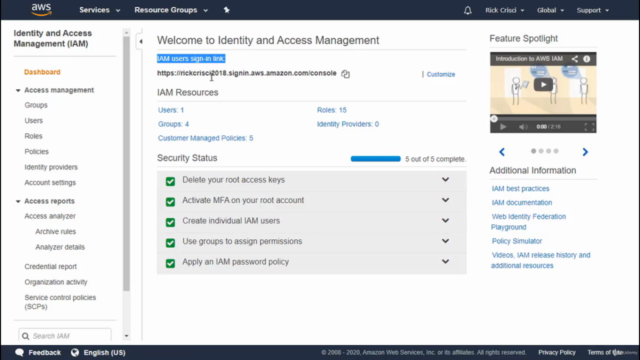Screen dimensions: 640x360
Task: Collapse the Access management section
Action: (18, 90)
